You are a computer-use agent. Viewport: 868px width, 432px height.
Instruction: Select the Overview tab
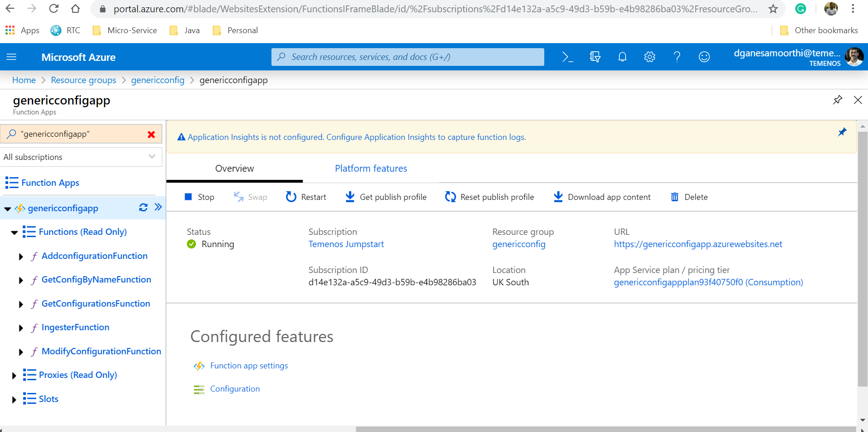tap(234, 169)
